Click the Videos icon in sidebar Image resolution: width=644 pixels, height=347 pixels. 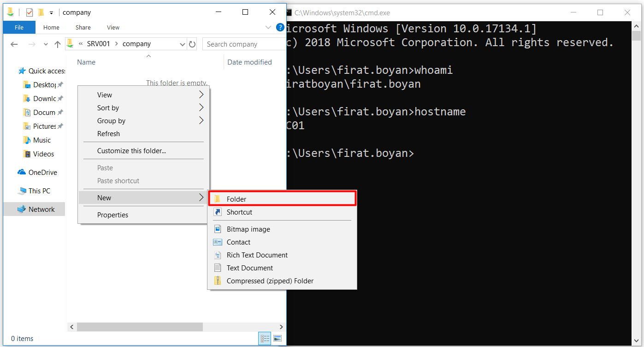click(27, 154)
